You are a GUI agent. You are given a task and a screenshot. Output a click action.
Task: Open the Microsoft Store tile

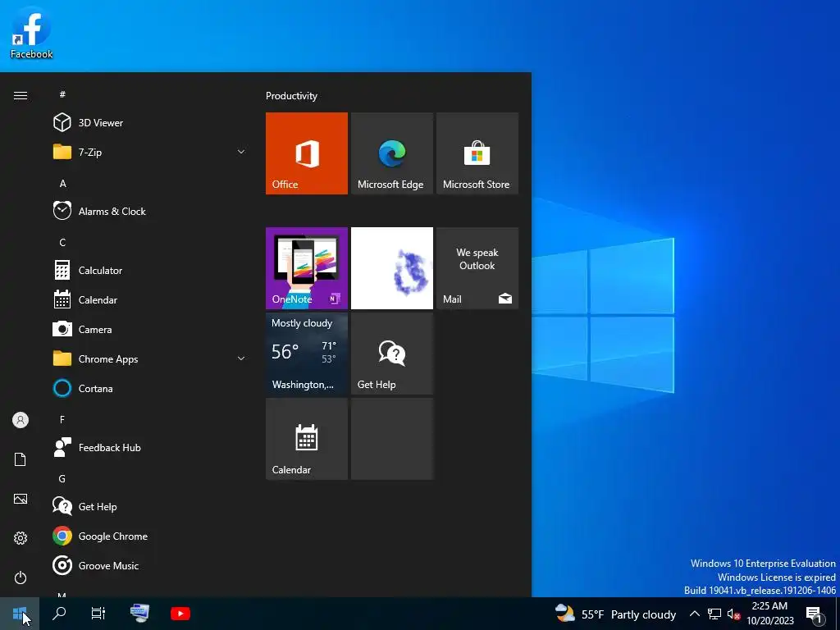pos(477,153)
